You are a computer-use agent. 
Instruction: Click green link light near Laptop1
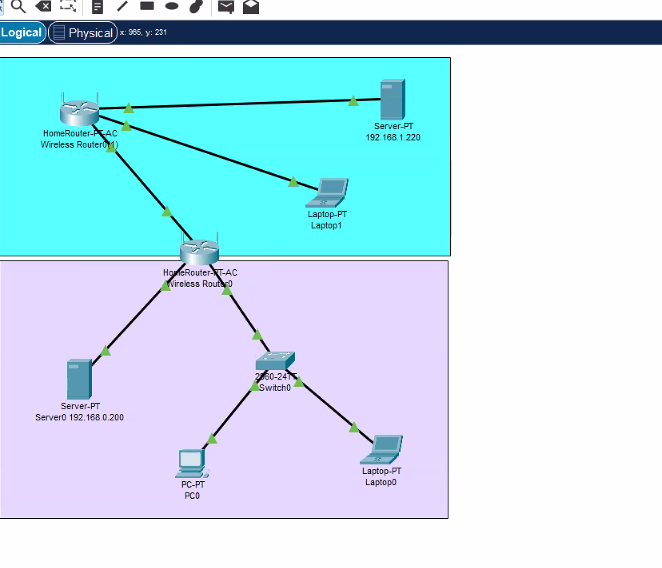click(293, 182)
